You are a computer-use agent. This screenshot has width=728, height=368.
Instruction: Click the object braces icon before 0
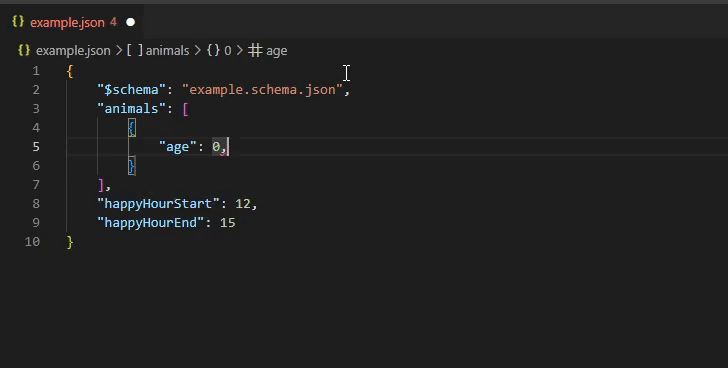[x=213, y=50]
